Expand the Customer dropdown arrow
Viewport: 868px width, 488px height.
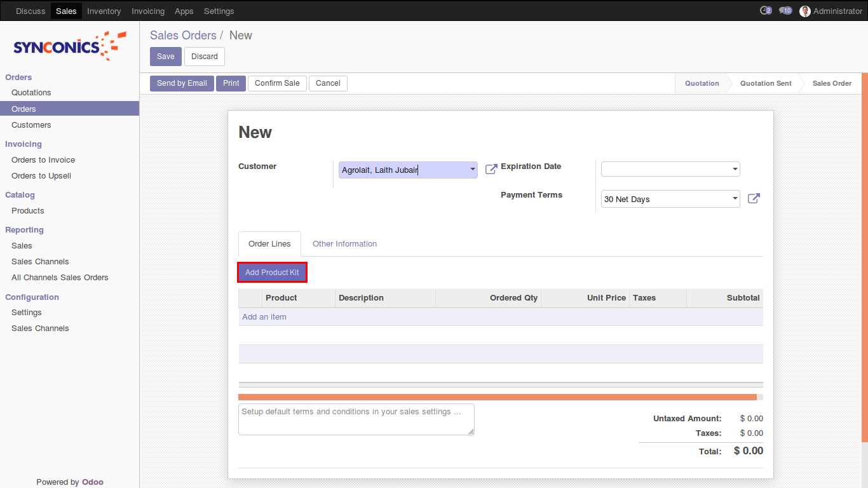click(x=472, y=170)
